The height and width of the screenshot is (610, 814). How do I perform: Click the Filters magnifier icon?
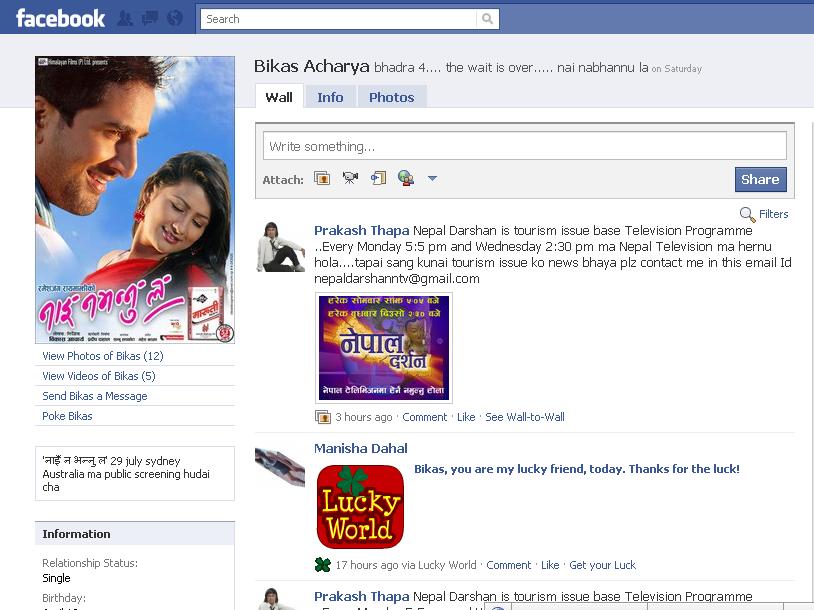point(747,214)
